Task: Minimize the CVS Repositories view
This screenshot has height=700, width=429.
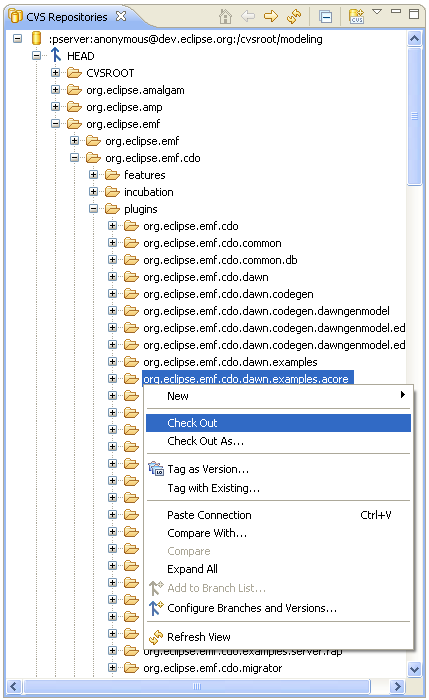Action: 396,11
